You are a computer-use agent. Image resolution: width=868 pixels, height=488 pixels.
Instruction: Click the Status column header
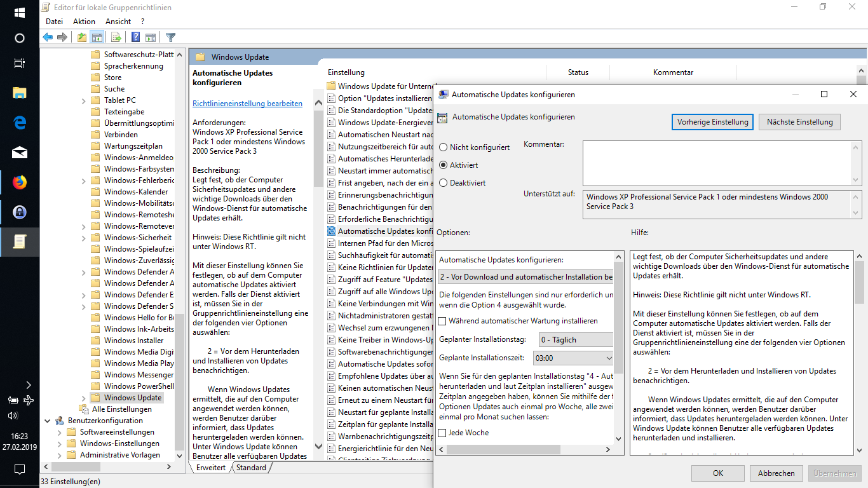[578, 72]
